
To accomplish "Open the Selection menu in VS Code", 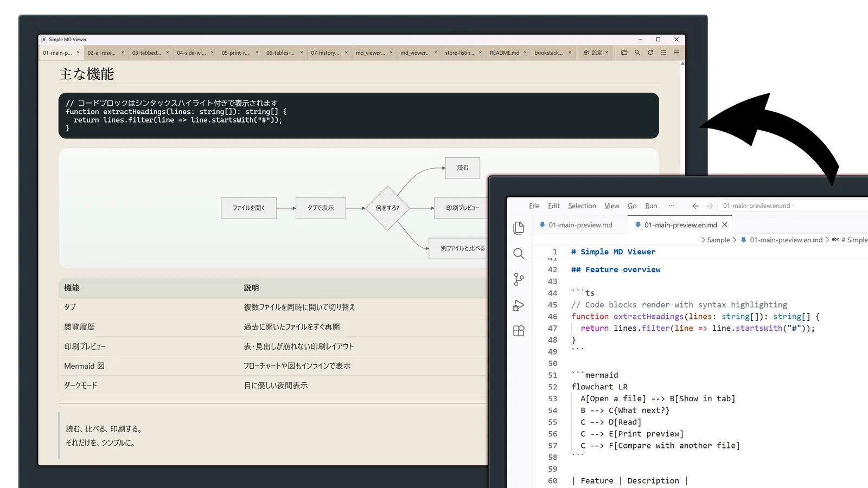I will 582,206.
